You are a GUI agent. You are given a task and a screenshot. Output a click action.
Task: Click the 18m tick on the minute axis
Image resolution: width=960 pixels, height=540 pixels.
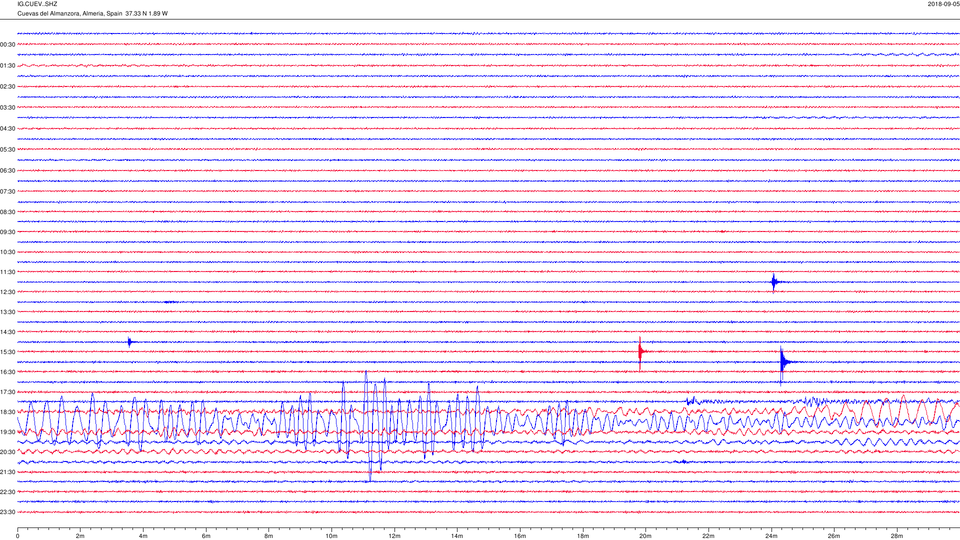click(583, 536)
